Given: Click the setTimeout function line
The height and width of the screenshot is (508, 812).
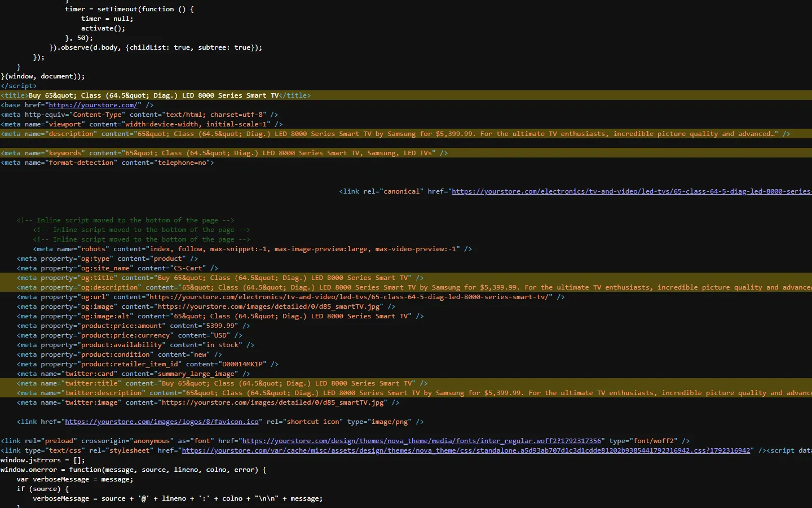Looking at the screenshot, I should tap(129, 9).
